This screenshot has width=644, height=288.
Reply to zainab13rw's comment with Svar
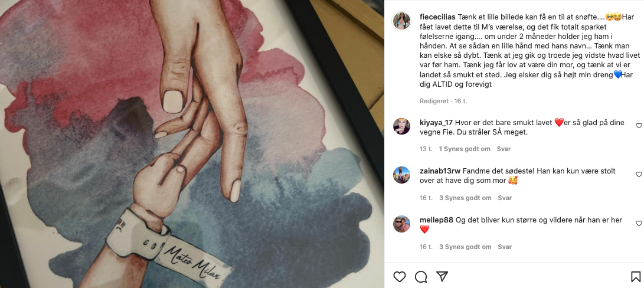[505, 198]
